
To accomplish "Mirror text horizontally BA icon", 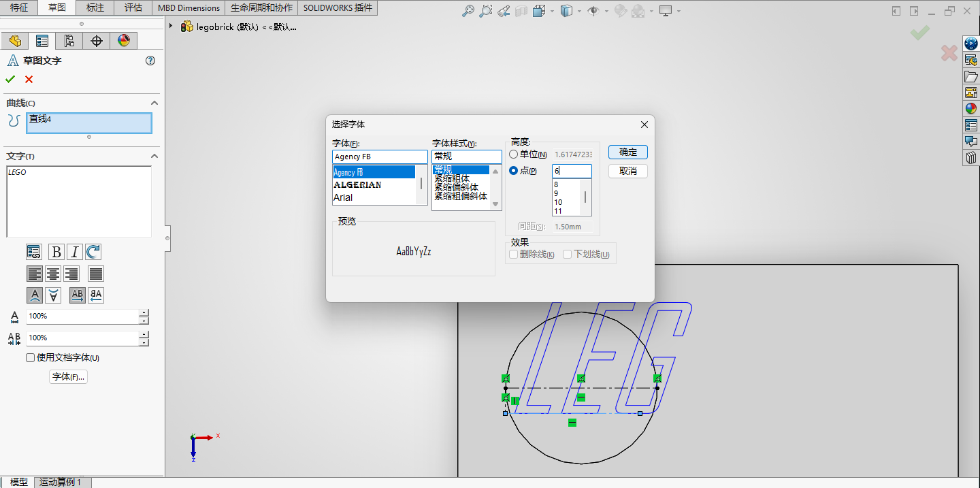I will click(96, 295).
